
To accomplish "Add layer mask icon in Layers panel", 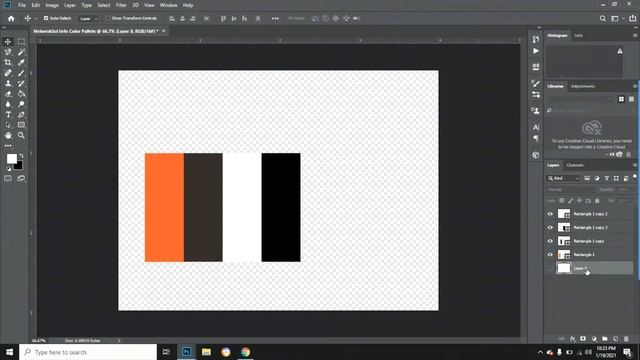I will 583,339.
